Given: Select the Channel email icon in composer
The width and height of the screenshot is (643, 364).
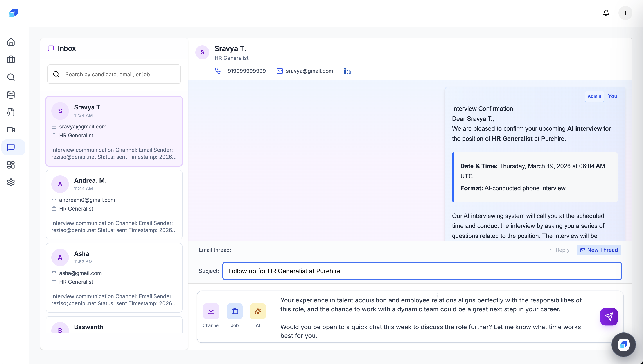Looking at the screenshot, I should click(x=211, y=311).
